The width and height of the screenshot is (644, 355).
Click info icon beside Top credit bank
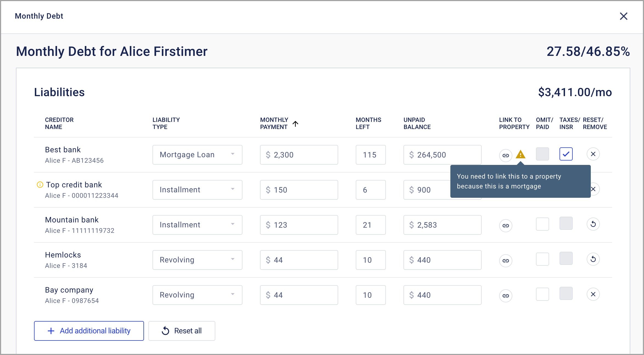[40, 185]
